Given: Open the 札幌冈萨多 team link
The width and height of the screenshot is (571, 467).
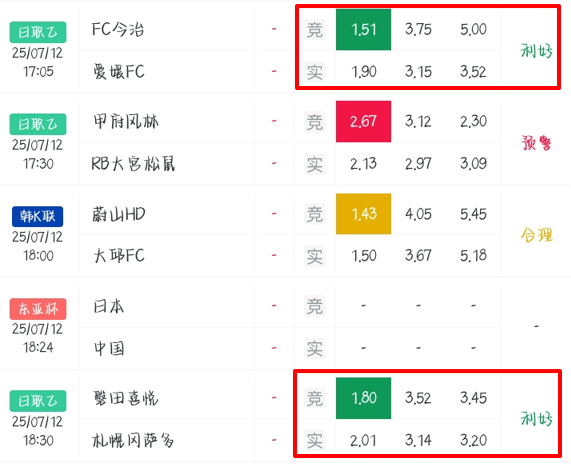Looking at the screenshot, I should pyautogui.click(x=133, y=440).
